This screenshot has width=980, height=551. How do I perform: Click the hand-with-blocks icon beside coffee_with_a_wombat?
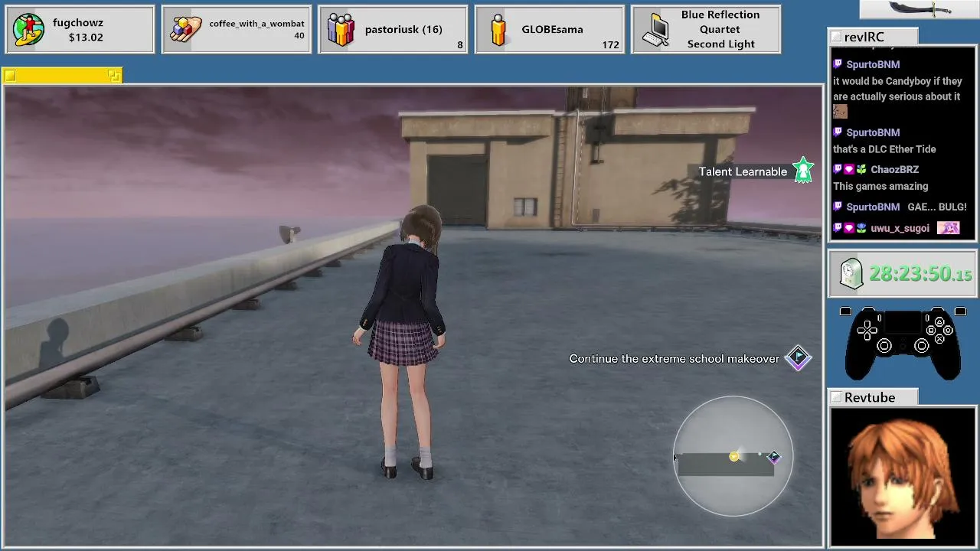click(x=185, y=30)
